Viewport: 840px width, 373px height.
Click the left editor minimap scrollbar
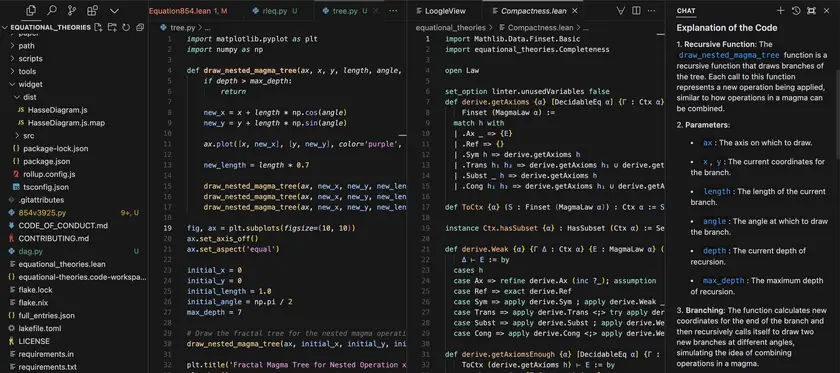tap(403, 136)
